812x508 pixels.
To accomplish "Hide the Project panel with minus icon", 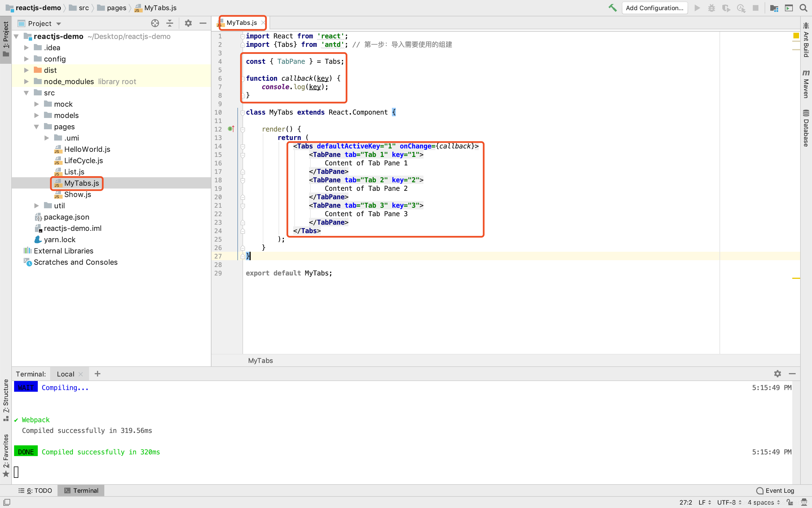I will [x=203, y=23].
